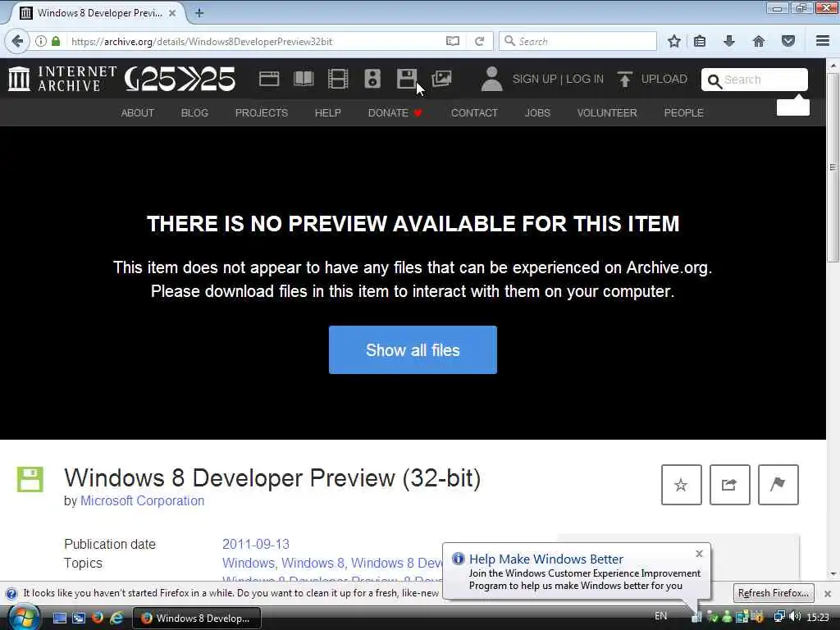Open the Firefox hamburger menu
The width and height of the screenshot is (840, 630).
click(x=823, y=41)
